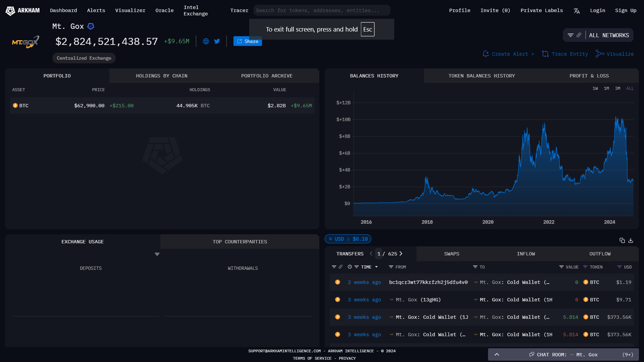Open the Terms of Service link
This screenshot has width=644, height=362.
[x=312, y=358]
